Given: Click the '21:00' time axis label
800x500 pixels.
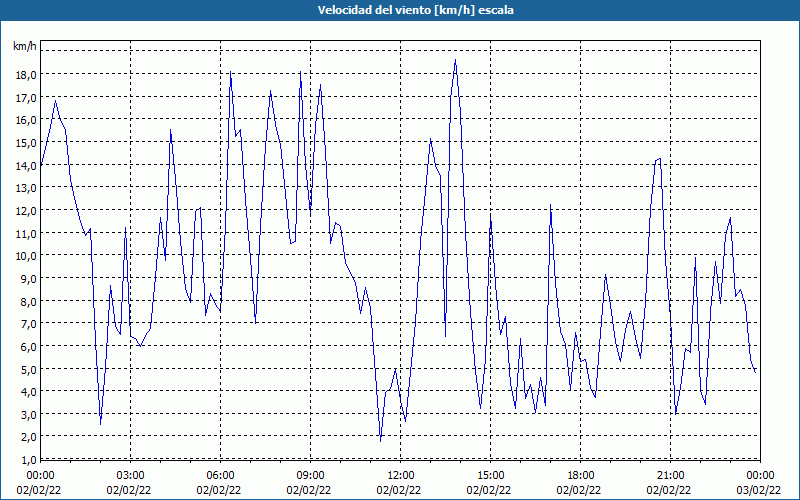Looking at the screenshot, I should (670, 476).
